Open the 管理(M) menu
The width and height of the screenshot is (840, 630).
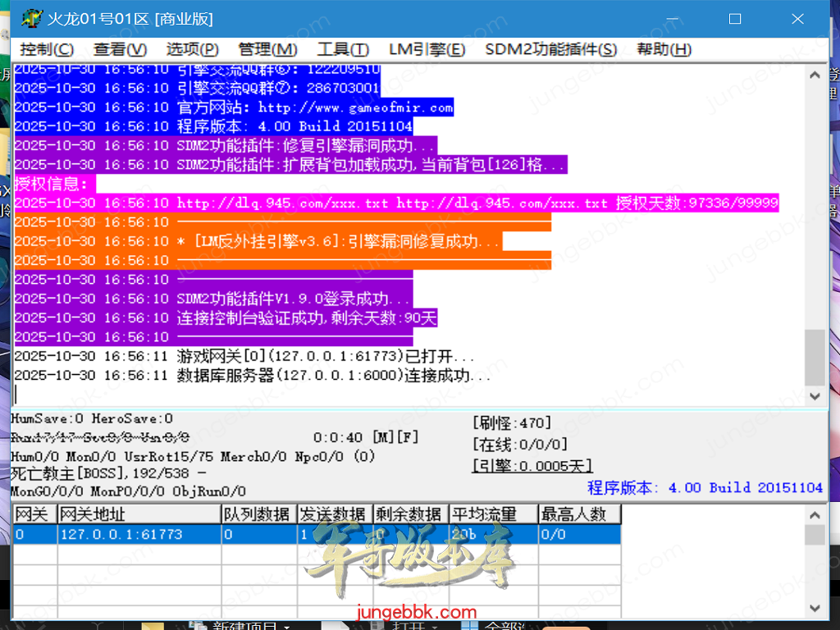[267, 49]
